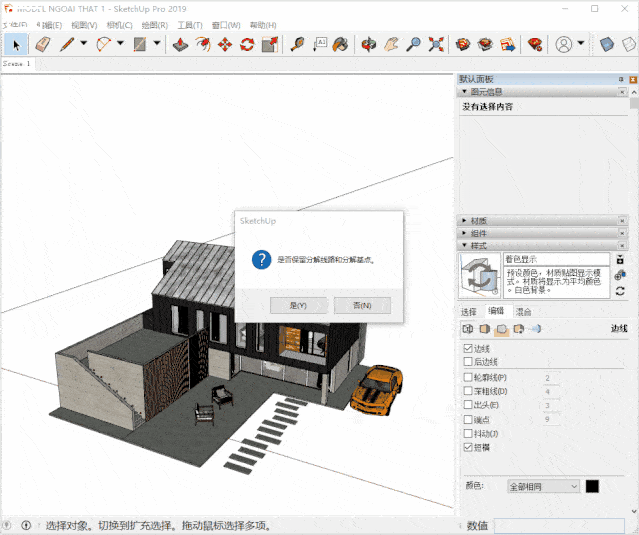
Task: Click the Zoom Extents tool
Action: [x=436, y=44]
